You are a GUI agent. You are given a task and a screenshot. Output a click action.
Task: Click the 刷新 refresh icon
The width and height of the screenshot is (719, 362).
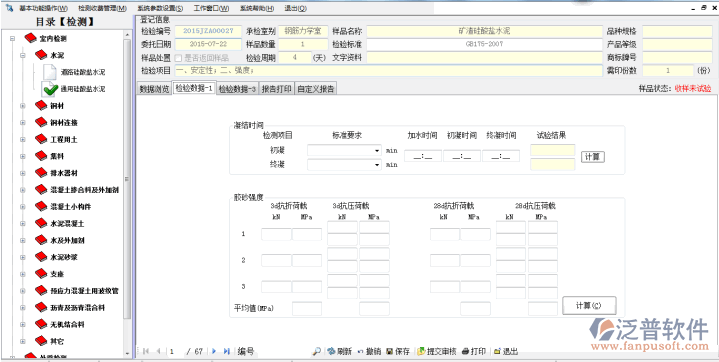click(331, 351)
